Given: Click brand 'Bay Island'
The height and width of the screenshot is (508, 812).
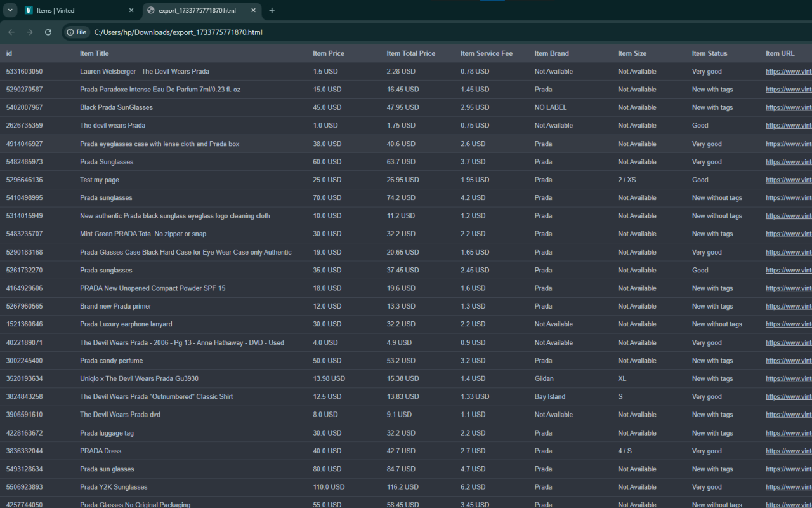Looking at the screenshot, I should tap(550, 396).
